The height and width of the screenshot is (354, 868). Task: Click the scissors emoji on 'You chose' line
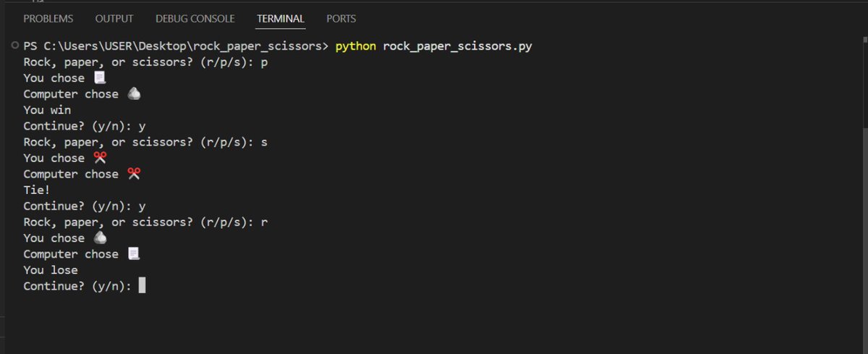pyautogui.click(x=99, y=158)
